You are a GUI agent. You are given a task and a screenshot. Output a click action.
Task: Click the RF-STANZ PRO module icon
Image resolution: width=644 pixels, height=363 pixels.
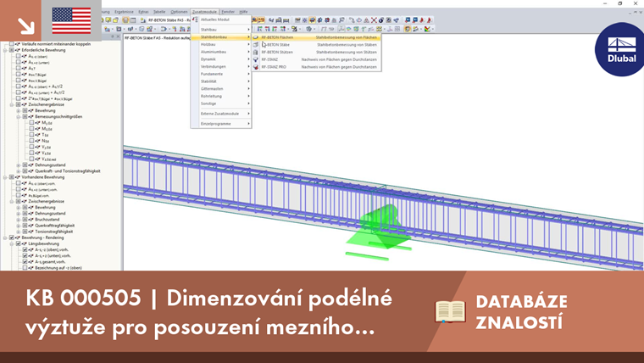pyautogui.click(x=256, y=67)
